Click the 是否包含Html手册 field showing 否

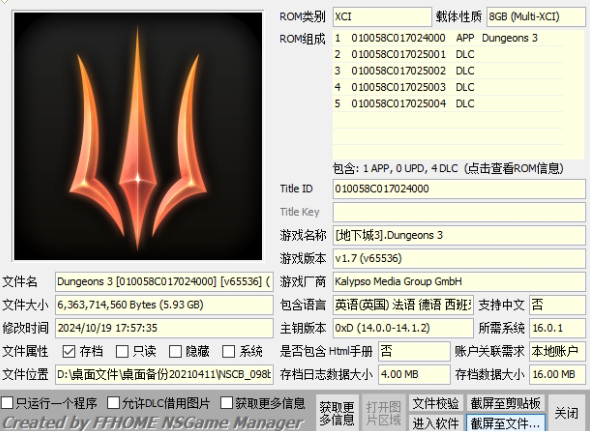[x=414, y=351]
